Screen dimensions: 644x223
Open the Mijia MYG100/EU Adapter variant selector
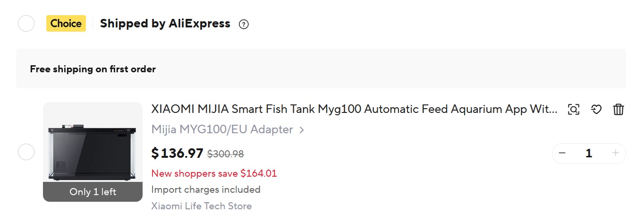click(x=228, y=129)
